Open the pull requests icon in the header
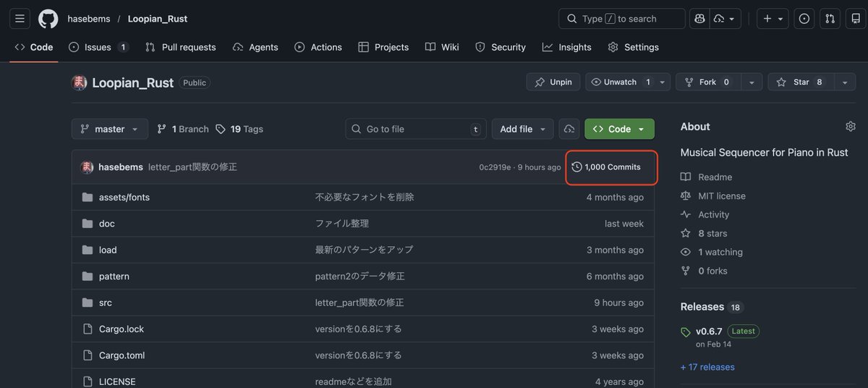The height and width of the screenshot is (388, 868). pyautogui.click(x=830, y=19)
